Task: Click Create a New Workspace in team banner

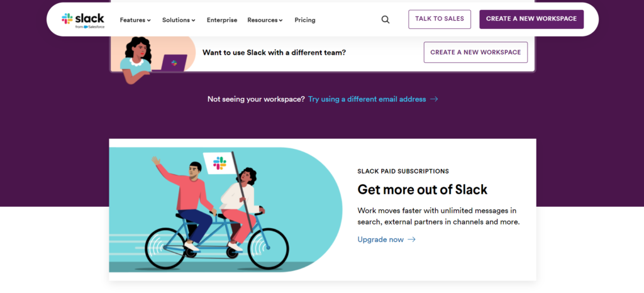Action: (475, 52)
